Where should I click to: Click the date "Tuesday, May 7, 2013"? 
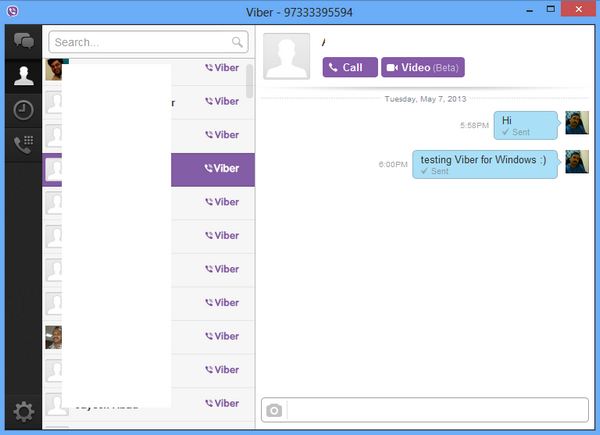(425, 99)
